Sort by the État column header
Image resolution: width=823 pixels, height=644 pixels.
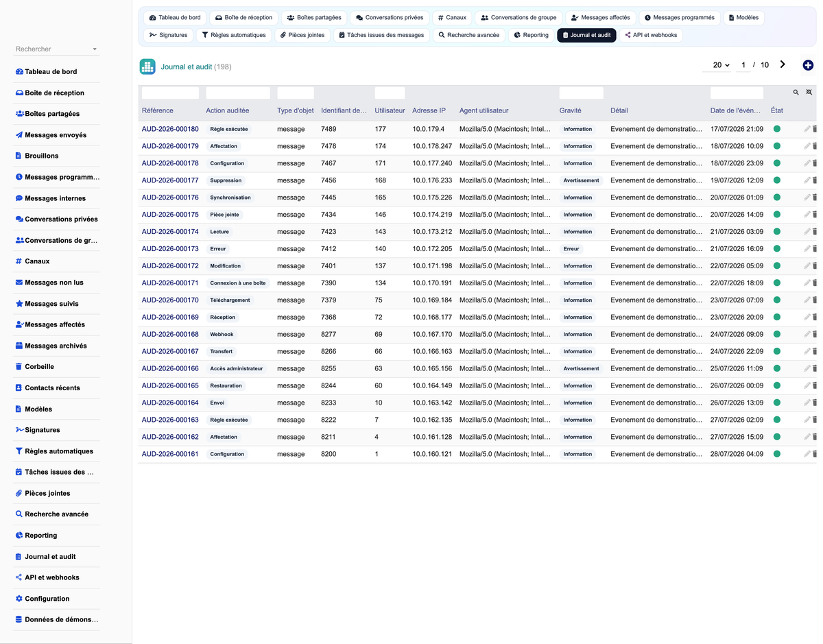tap(777, 110)
